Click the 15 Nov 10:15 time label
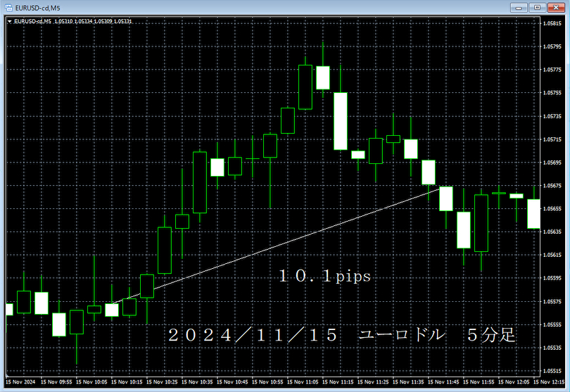This screenshot has width=570, height=392. [127, 382]
